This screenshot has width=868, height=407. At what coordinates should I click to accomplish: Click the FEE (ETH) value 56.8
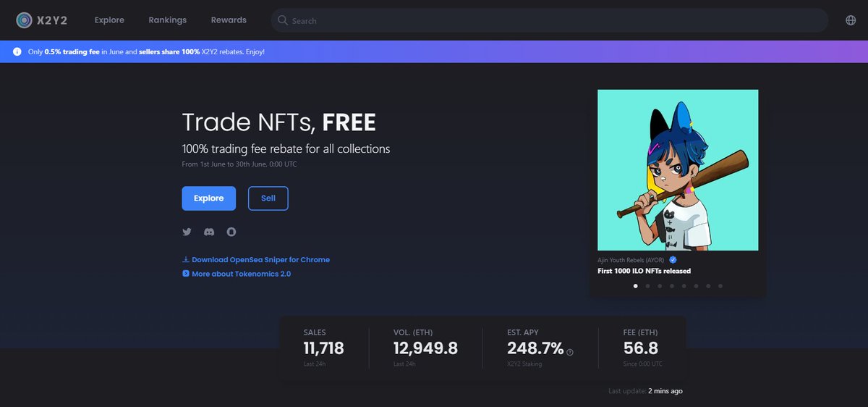639,348
